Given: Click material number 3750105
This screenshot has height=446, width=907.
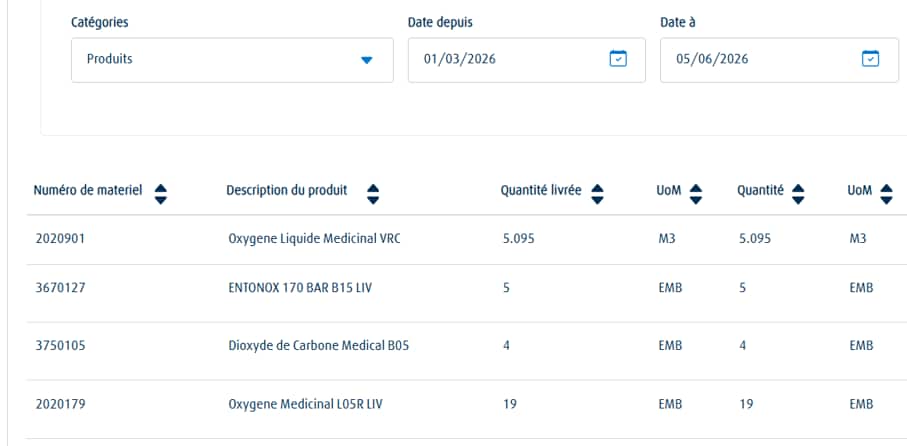Looking at the screenshot, I should 60,345.
